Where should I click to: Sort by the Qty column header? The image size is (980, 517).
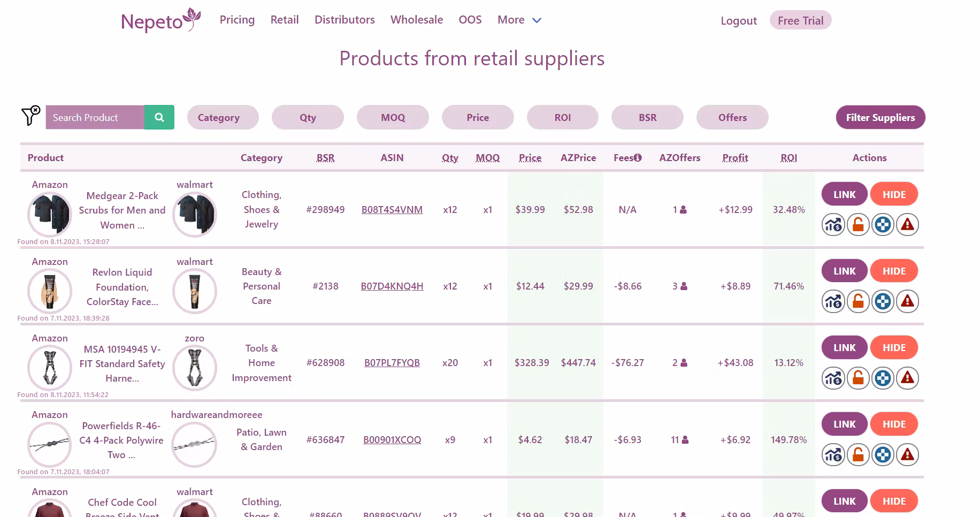click(x=450, y=158)
